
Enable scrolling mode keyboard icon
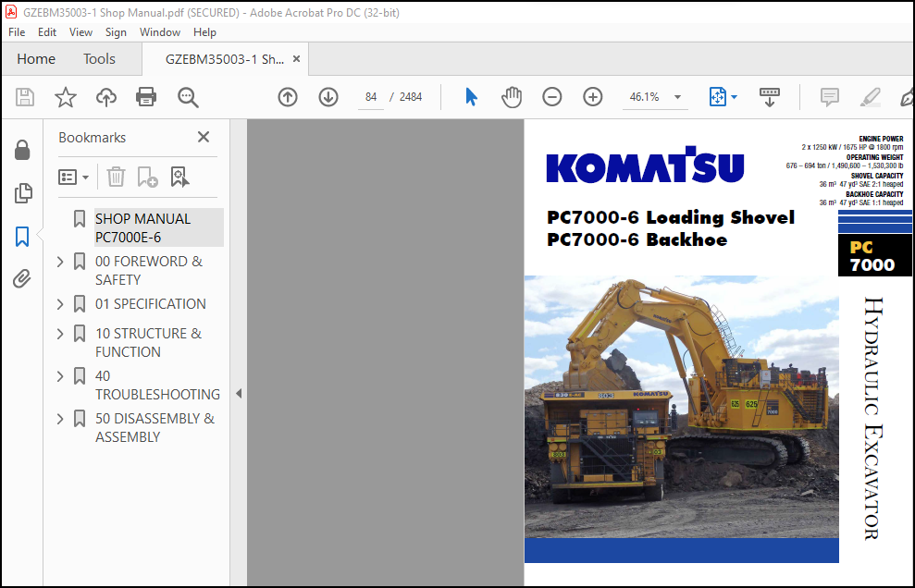pos(769,97)
